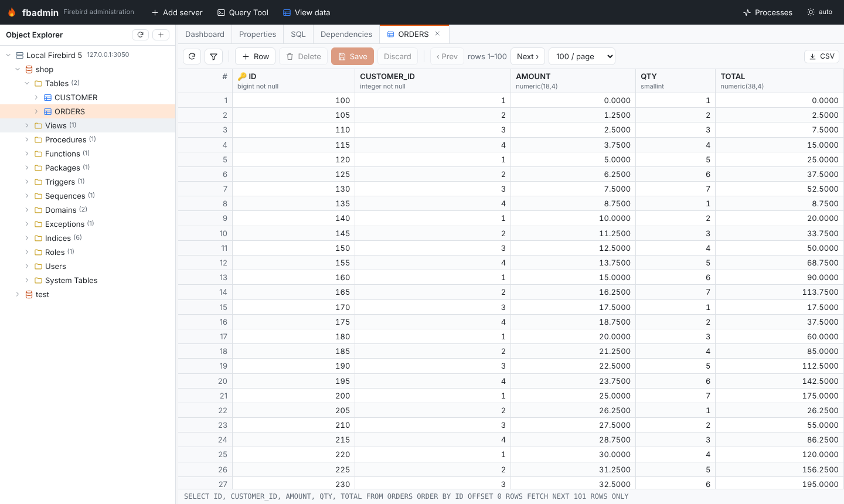Click the AMOUNT column header
The height and width of the screenshot is (504, 844).
(573, 81)
